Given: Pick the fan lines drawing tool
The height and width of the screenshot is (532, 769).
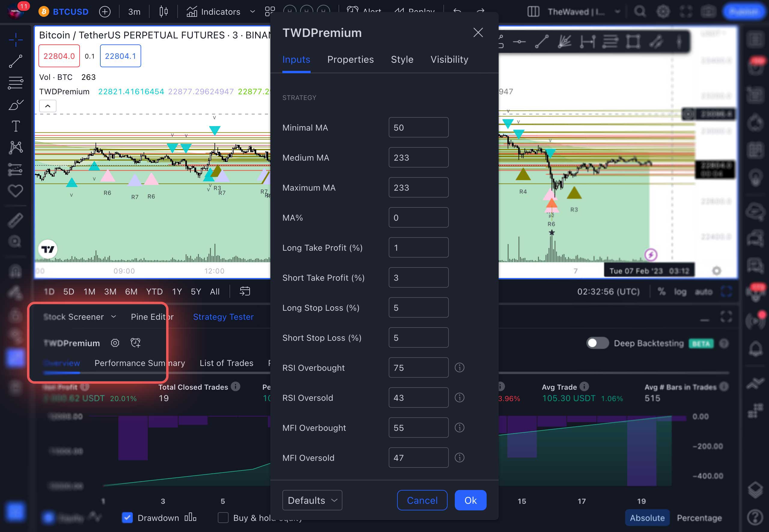Looking at the screenshot, I should pos(564,42).
